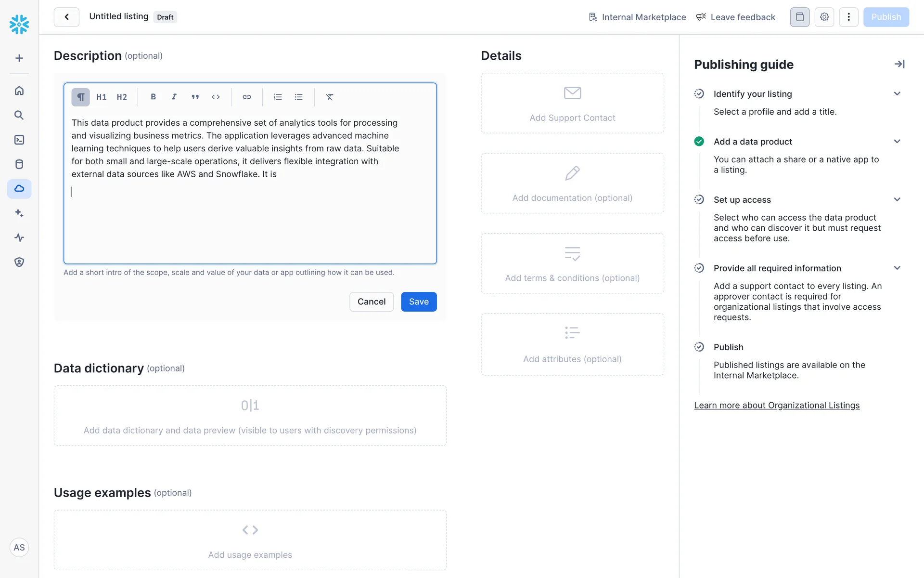Insert a hyperlink with the link icon
Image resolution: width=924 pixels, height=578 pixels.
pyautogui.click(x=247, y=97)
